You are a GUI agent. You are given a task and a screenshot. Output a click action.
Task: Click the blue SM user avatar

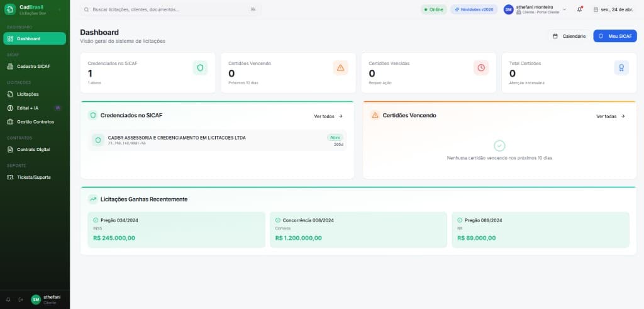pyautogui.click(x=508, y=9)
